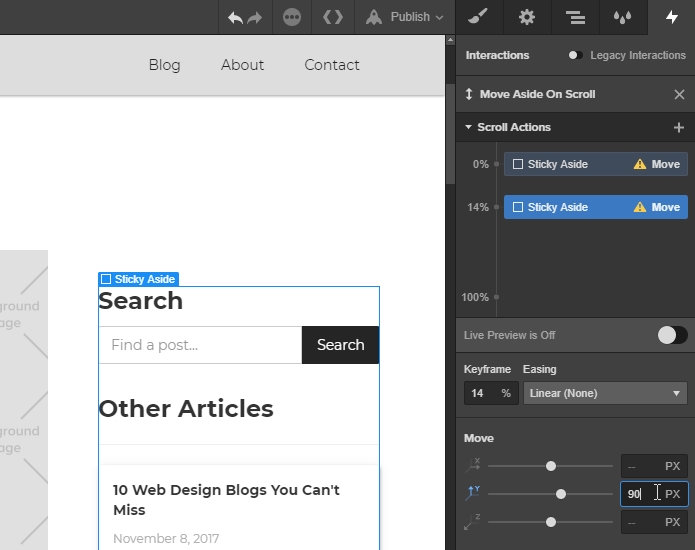
Task: Click the Search heading in the aside
Action: coord(141,300)
